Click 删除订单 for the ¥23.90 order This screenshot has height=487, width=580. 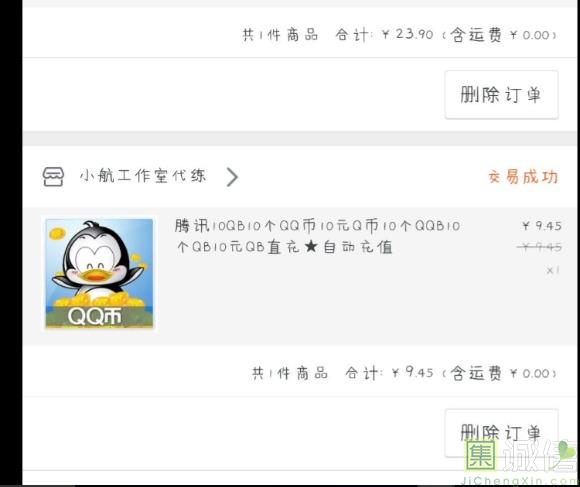(x=501, y=95)
